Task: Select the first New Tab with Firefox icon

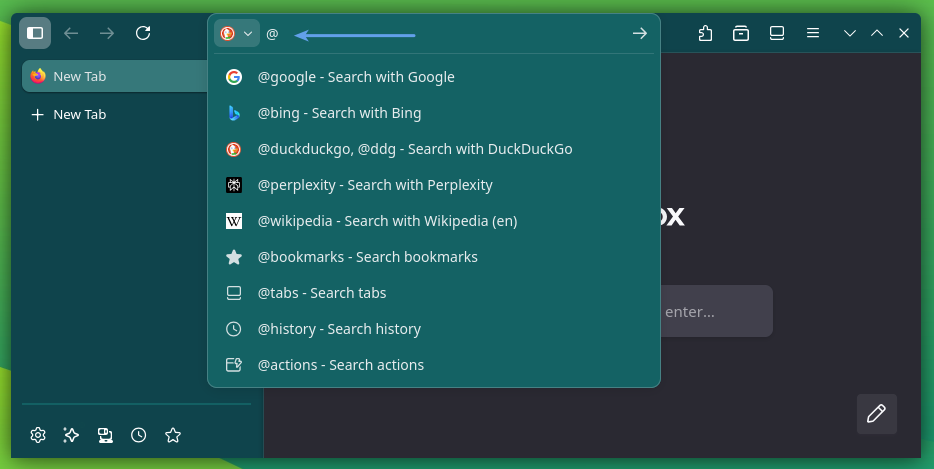Action: (x=115, y=76)
